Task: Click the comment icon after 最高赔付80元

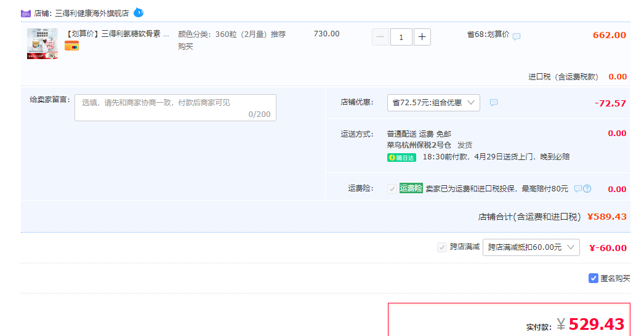Action: (x=578, y=188)
